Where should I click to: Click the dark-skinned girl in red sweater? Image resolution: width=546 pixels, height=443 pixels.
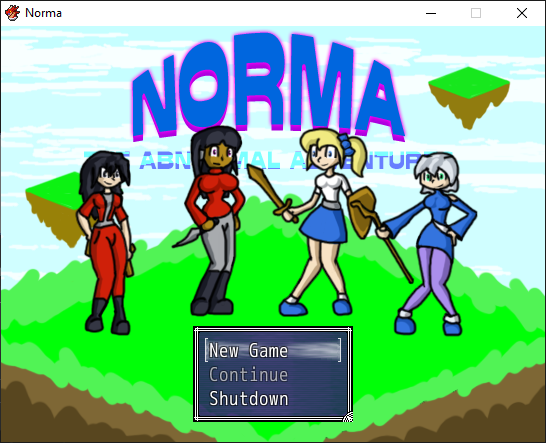(213, 221)
